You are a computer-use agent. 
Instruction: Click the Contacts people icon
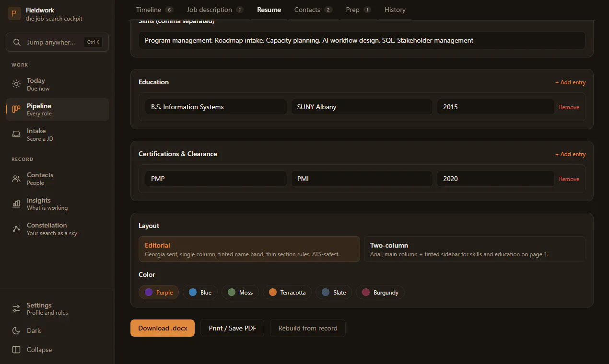click(x=16, y=179)
